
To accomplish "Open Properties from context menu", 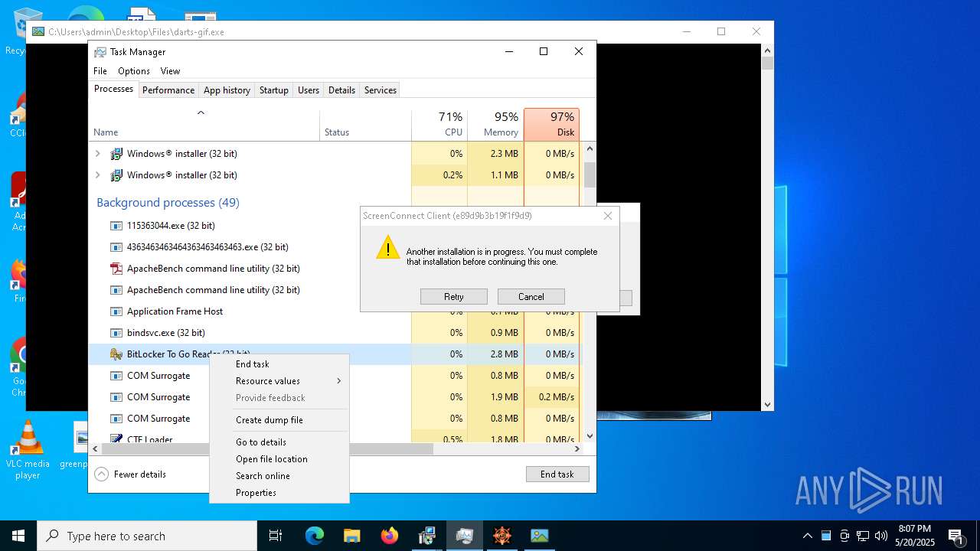I will (x=279, y=493).
